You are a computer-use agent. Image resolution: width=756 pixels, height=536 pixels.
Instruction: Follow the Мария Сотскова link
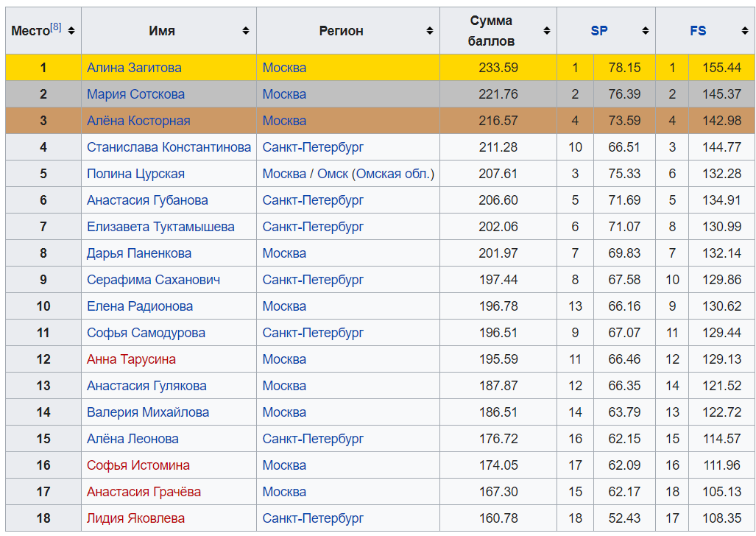135,94
